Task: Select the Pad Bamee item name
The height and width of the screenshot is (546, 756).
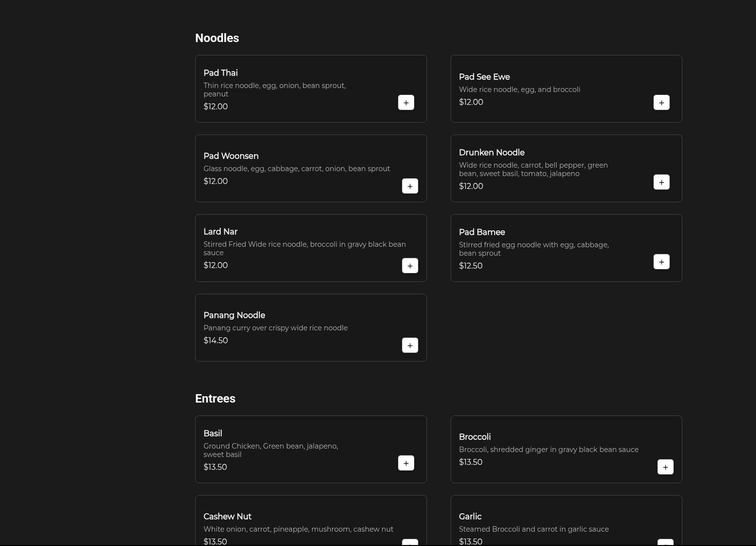Action: 482,232
